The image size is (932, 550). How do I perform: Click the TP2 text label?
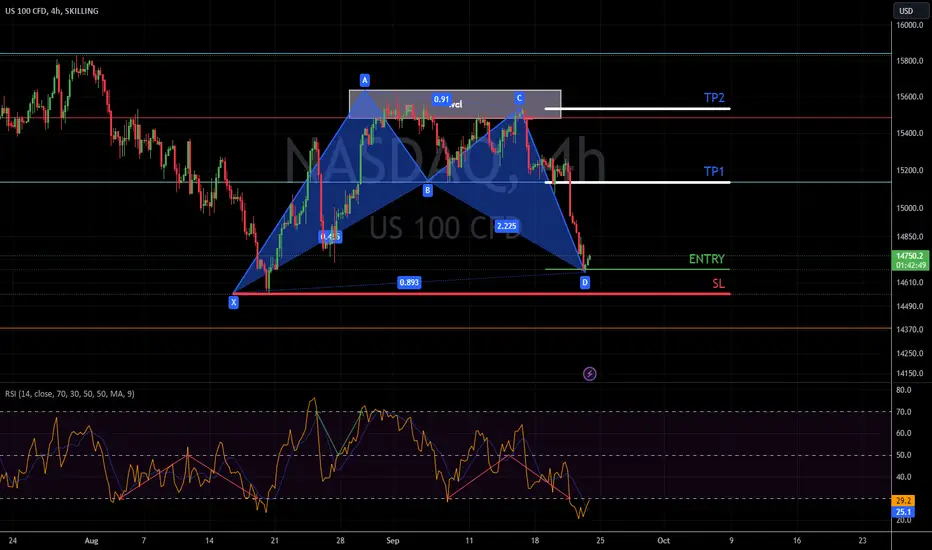click(714, 98)
